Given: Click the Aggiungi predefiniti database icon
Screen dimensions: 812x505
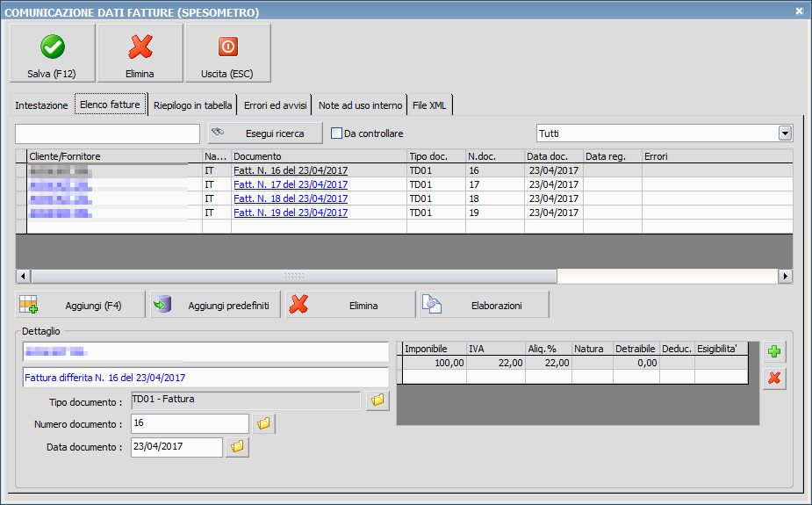Looking at the screenshot, I should [162, 305].
